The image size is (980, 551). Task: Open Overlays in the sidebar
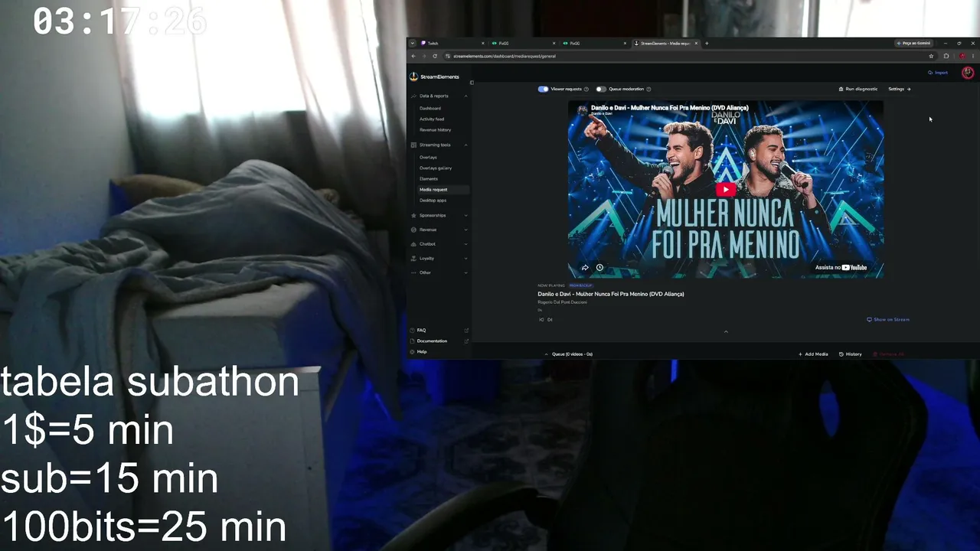(x=428, y=157)
